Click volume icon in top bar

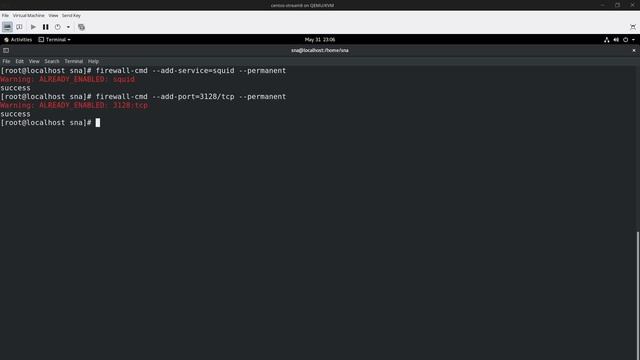click(616, 40)
